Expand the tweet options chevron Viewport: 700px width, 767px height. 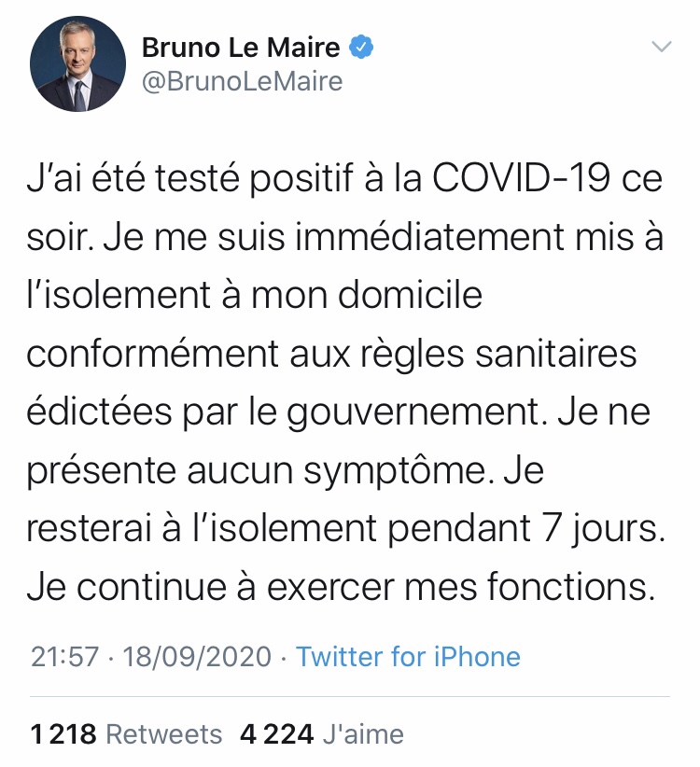click(661, 47)
